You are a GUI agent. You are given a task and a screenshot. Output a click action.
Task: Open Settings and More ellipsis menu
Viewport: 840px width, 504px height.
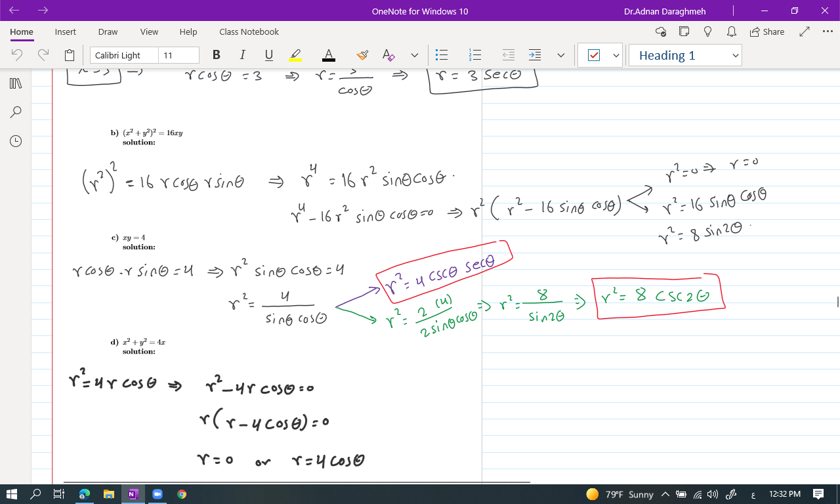click(827, 31)
